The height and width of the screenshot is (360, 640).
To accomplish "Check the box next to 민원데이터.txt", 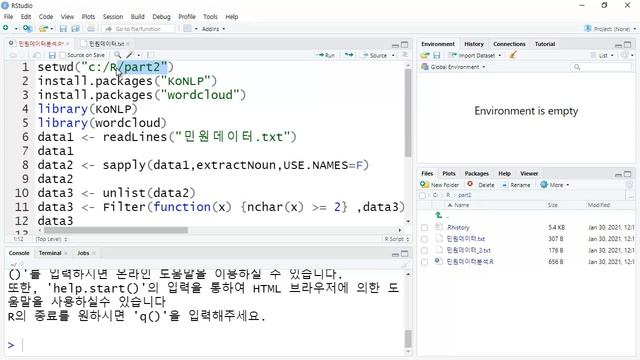I will 424,239.
